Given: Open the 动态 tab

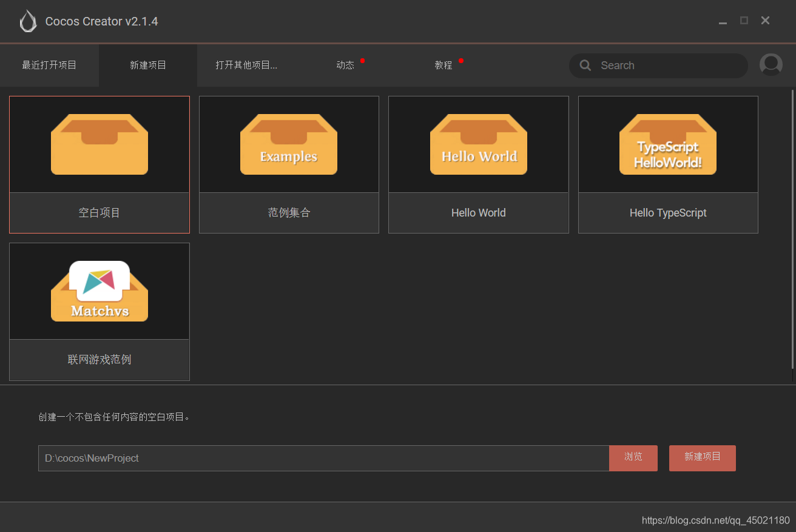Looking at the screenshot, I should pos(345,66).
